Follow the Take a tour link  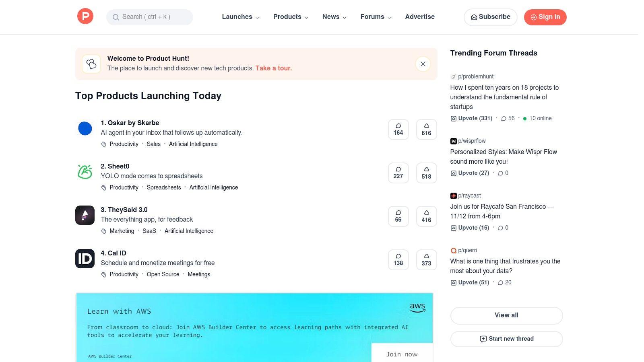pos(274,68)
